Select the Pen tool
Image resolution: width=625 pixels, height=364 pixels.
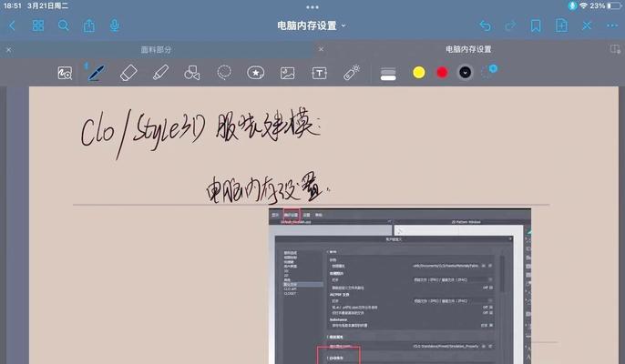pos(96,73)
